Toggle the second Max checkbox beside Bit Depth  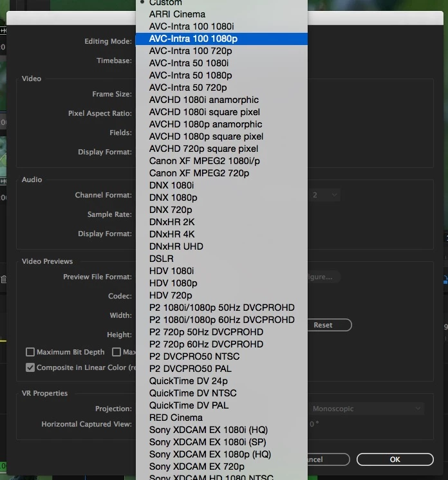tap(117, 352)
